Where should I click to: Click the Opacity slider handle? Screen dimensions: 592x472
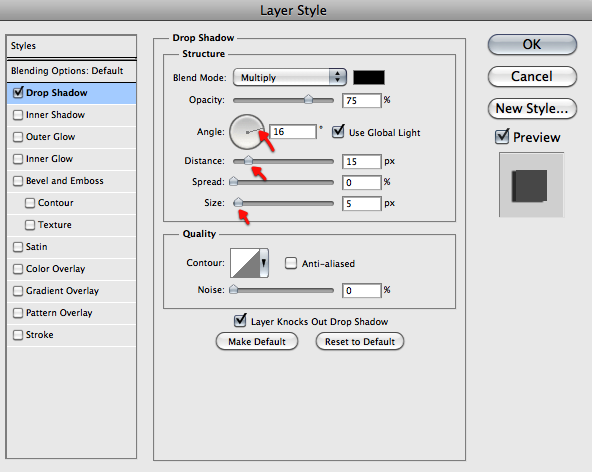(x=308, y=99)
